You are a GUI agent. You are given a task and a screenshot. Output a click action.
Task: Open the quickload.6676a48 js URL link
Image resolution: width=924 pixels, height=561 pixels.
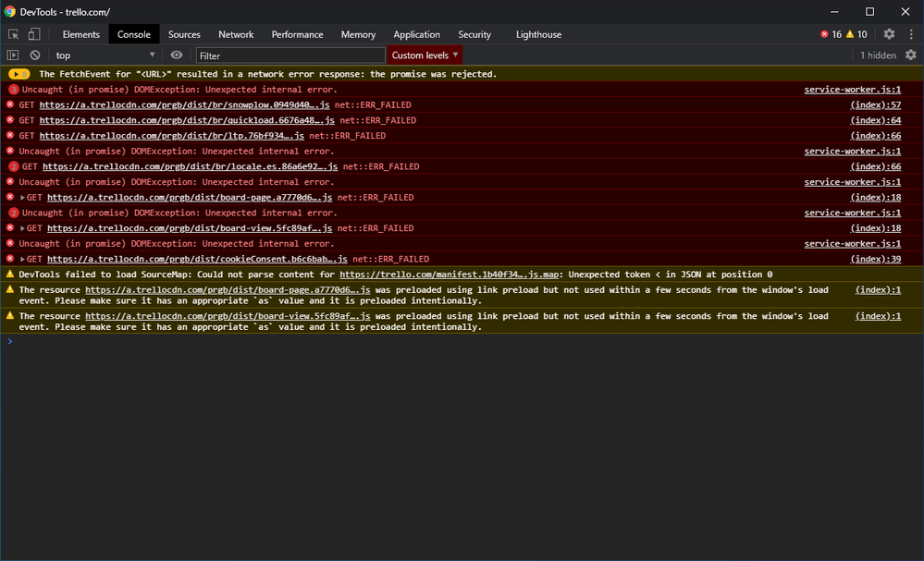(187, 120)
